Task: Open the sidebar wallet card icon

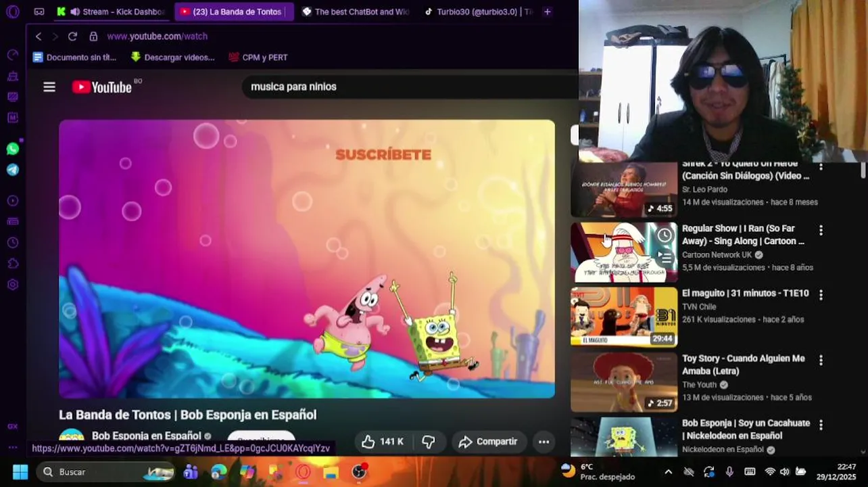Action: click(12, 221)
